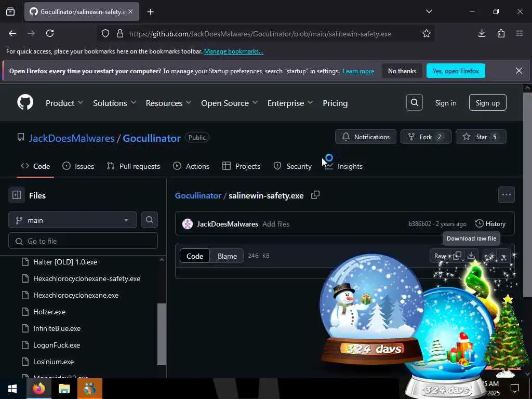Click the file tree scrollbar thumb
Image resolution: width=532 pixels, height=399 pixels.
coord(162,334)
